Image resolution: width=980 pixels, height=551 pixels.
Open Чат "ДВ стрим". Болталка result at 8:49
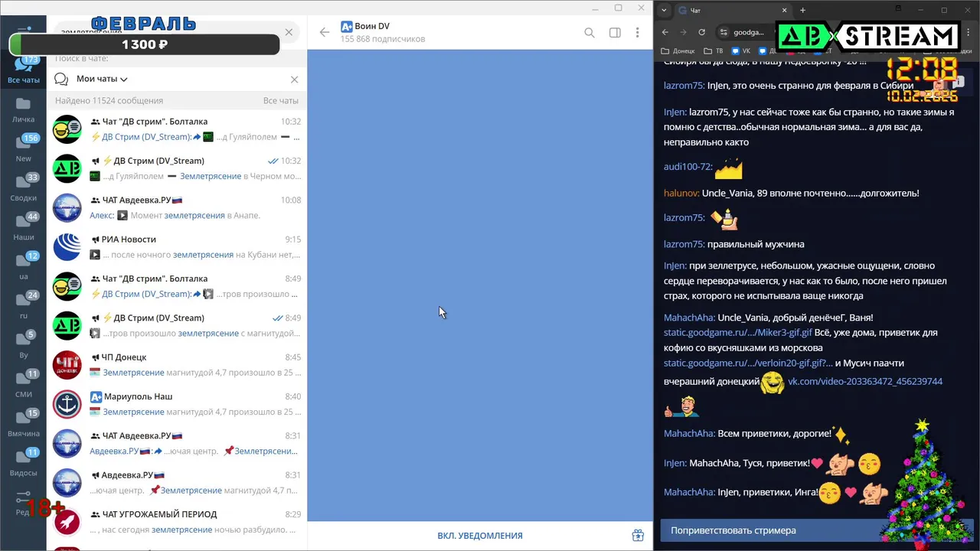(176, 286)
